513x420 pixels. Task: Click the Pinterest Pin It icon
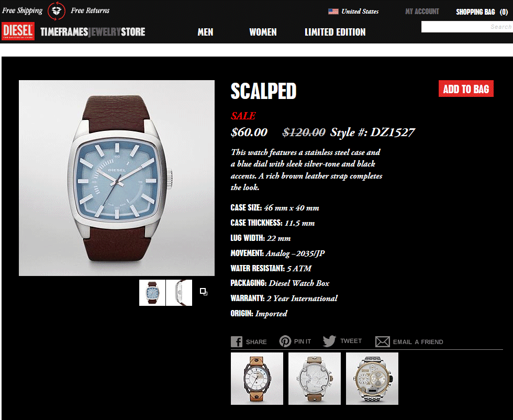click(x=285, y=341)
